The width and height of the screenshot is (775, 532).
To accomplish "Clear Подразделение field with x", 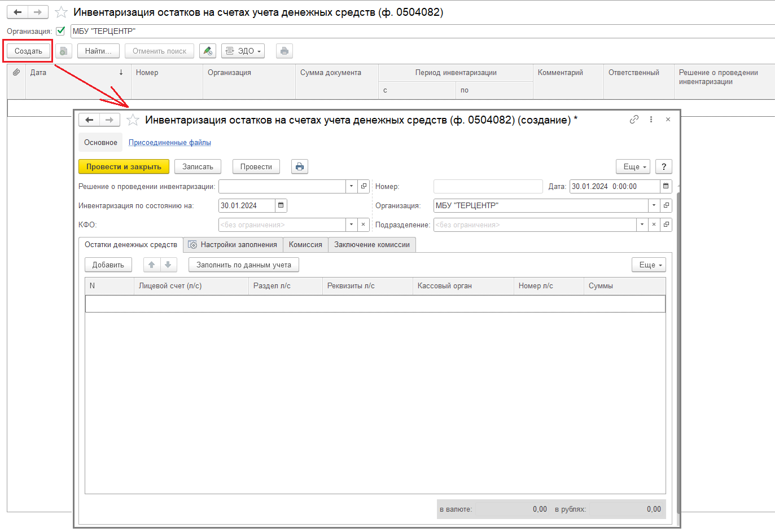I will (x=654, y=225).
